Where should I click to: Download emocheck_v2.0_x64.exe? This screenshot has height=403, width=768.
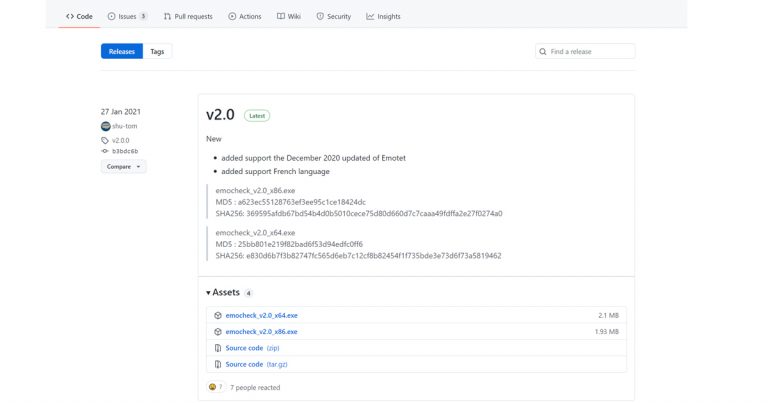pyautogui.click(x=261, y=315)
